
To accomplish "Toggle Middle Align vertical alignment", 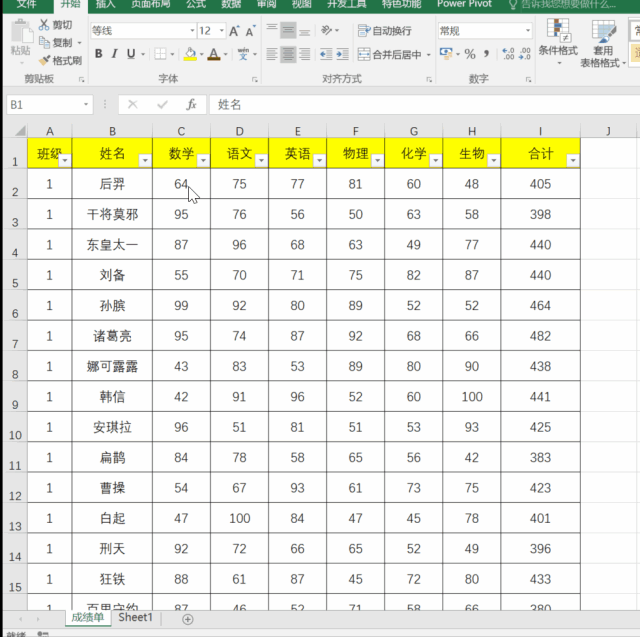I will pyautogui.click(x=288, y=31).
